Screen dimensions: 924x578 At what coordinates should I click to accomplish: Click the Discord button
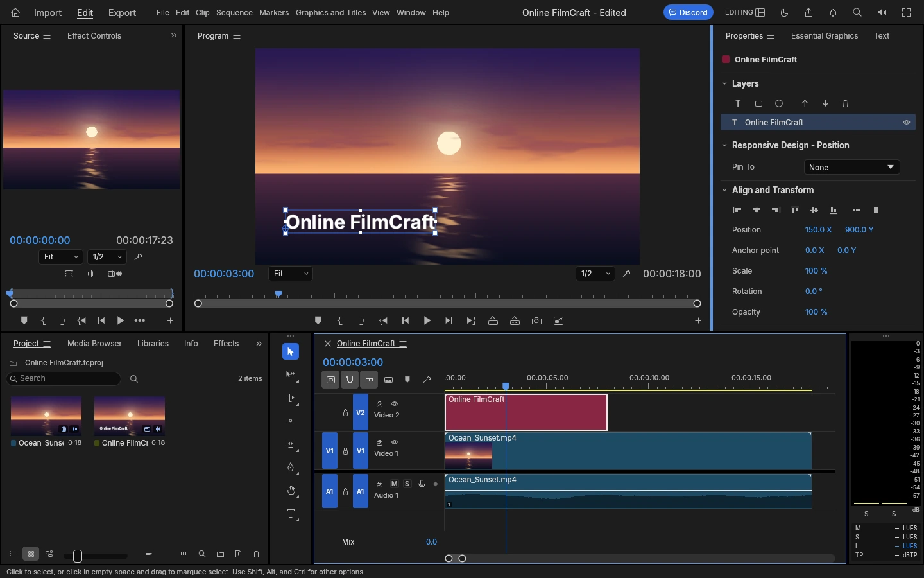coord(689,12)
